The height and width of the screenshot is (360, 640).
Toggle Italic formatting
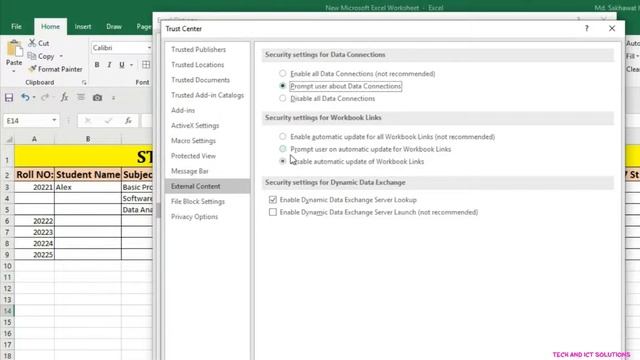point(109,65)
